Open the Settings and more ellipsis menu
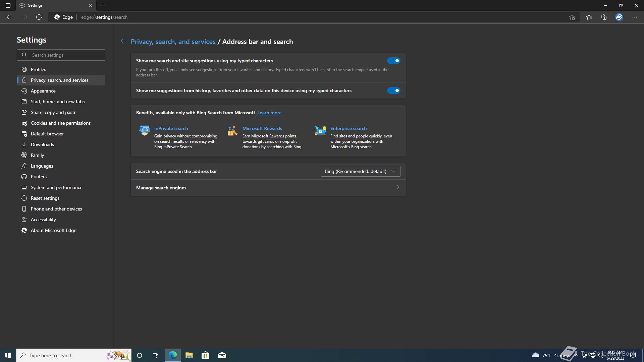644x362 pixels. click(635, 17)
